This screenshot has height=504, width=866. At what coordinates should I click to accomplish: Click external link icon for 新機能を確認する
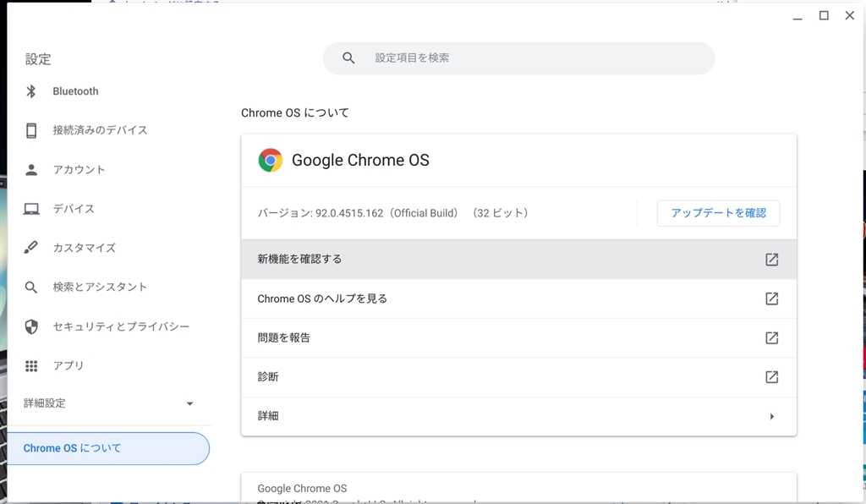pos(771,260)
